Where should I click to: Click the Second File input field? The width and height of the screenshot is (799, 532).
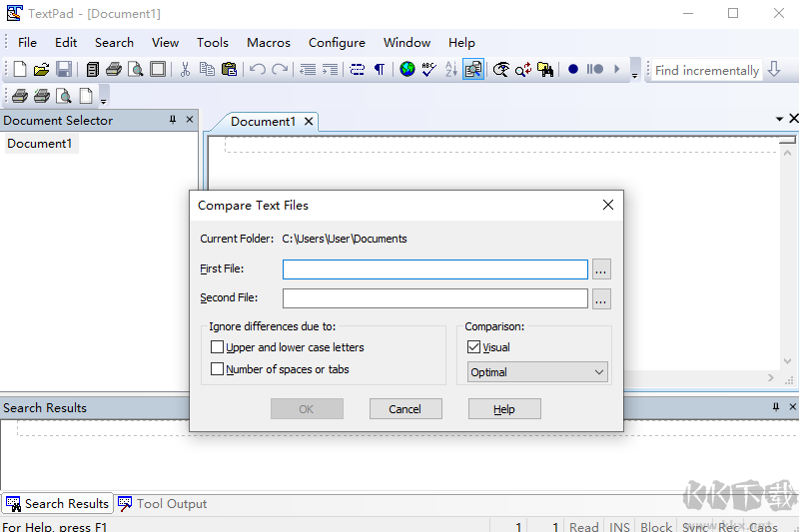pos(435,298)
